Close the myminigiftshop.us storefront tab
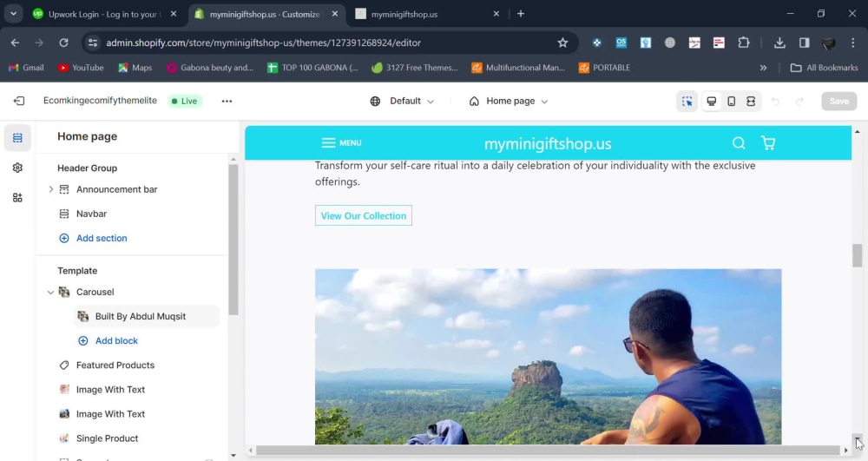This screenshot has height=461, width=868. 496,15
